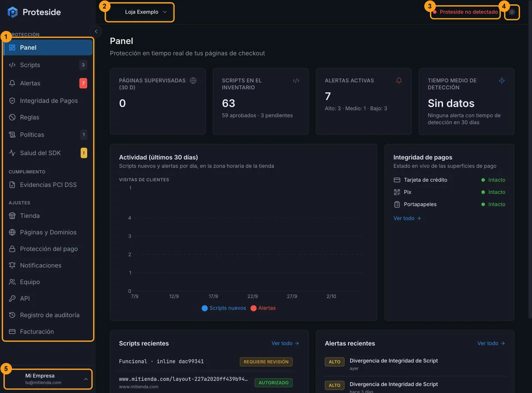Toggle Alertas legend red dot
Viewport: 532px width, 393px height.
253,308
